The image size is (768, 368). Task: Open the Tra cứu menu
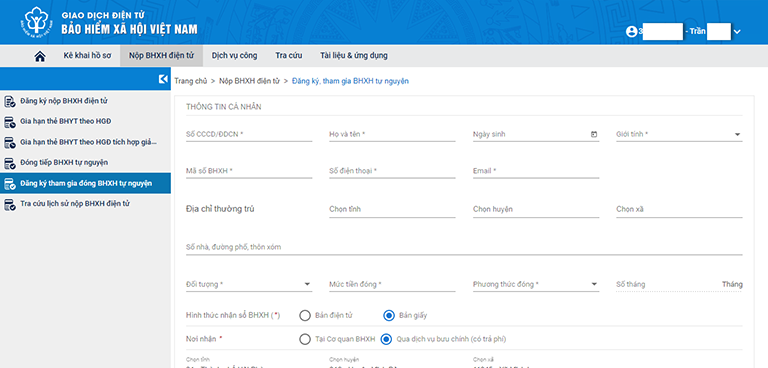click(288, 55)
